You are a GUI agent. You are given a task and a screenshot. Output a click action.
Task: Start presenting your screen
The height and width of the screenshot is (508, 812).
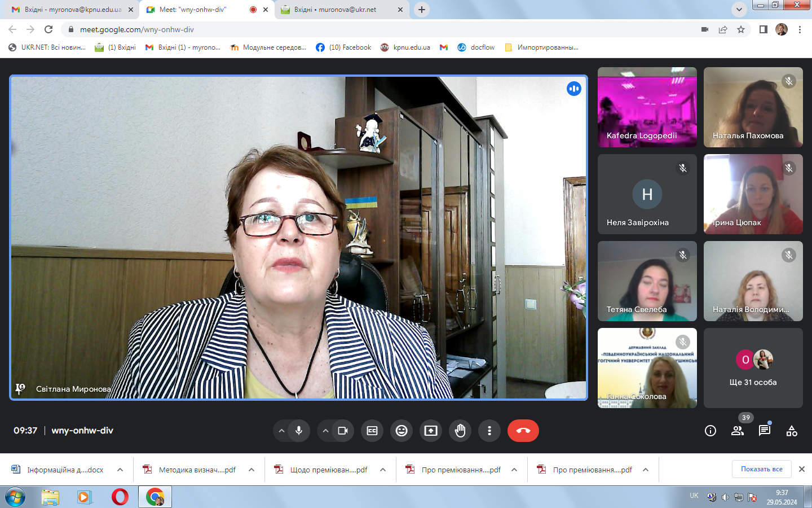(431, 431)
